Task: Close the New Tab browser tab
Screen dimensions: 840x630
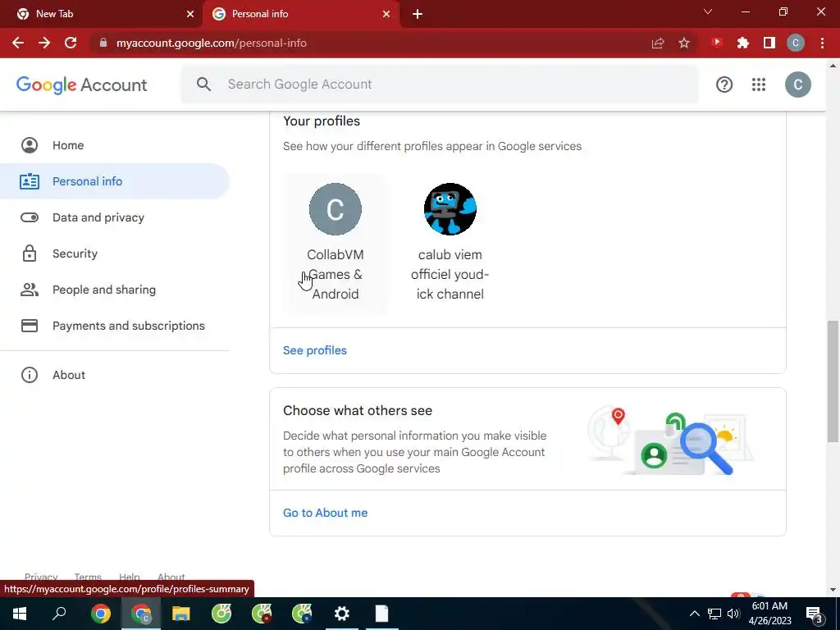Action: tap(190, 14)
